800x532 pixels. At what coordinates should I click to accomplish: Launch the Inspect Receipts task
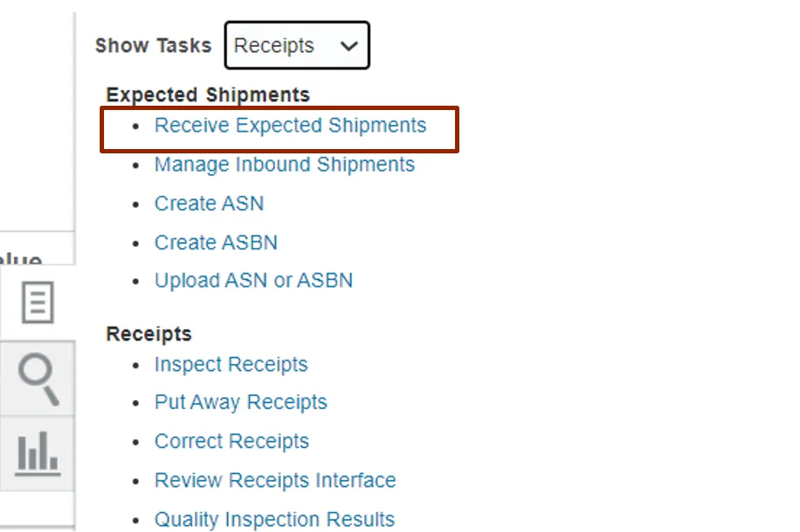pos(231,365)
